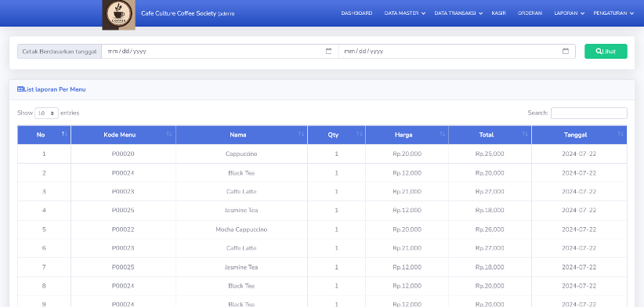Open the Kasir page
Image resolution: width=644 pixels, height=307 pixels.
pyautogui.click(x=498, y=13)
